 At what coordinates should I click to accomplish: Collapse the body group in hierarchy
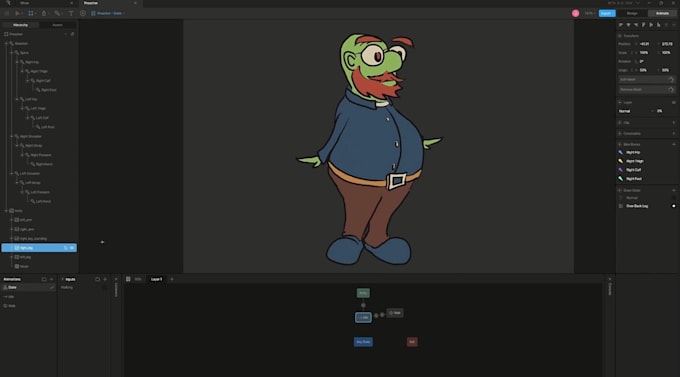click(x=6, y=211)
